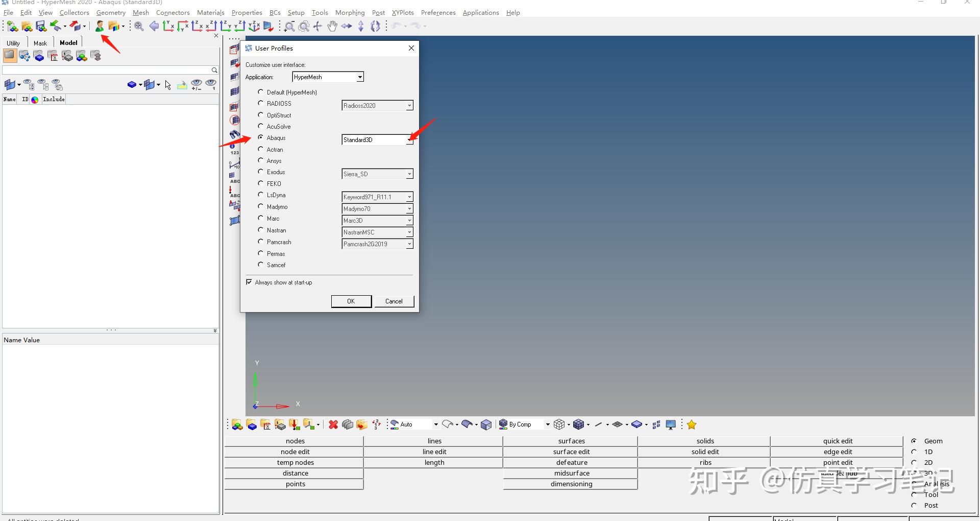Switch to the Utility tab
This screenshot has height=521, width=980.
pos(13,43)
